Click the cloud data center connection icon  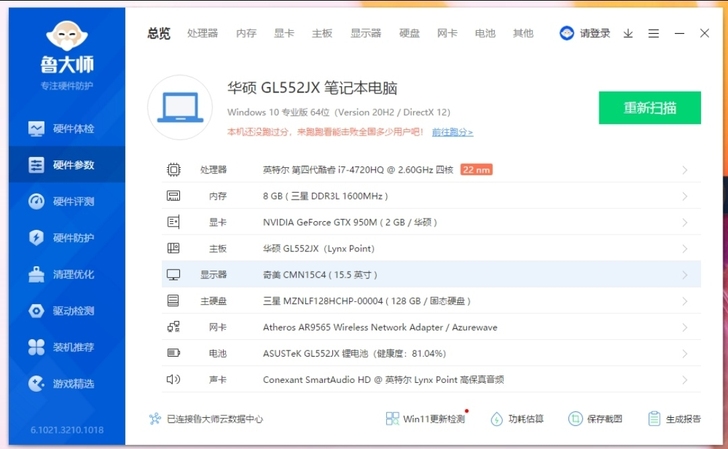[x=155, y=419]
